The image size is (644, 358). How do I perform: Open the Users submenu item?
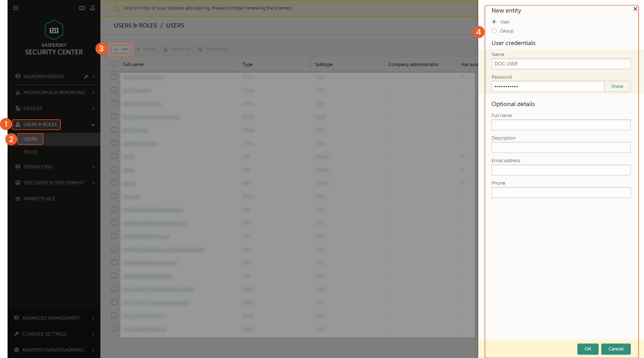click(x=30, y=139)
